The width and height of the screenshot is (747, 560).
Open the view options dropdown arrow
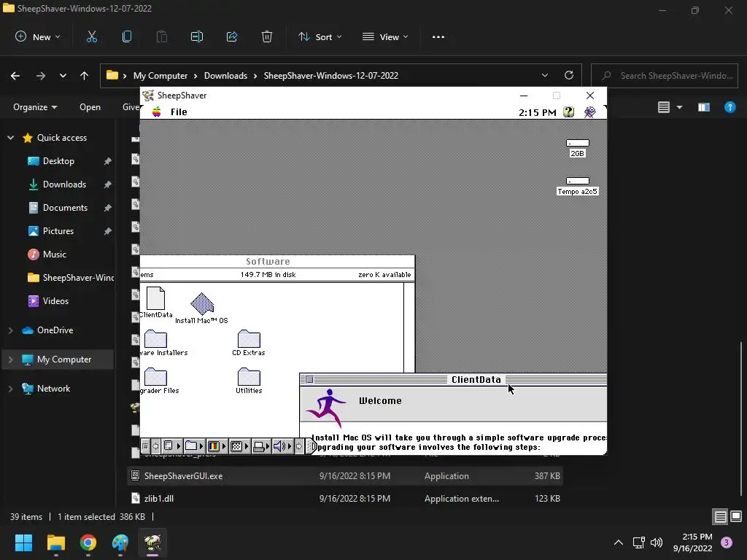679,107
